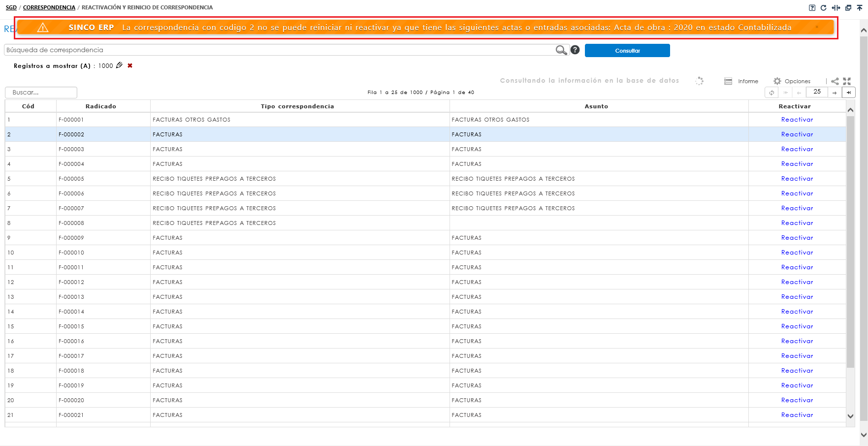Click the arrow-to-top icon in top toolbar
The image size is (868, 446).
pos(860,8)
